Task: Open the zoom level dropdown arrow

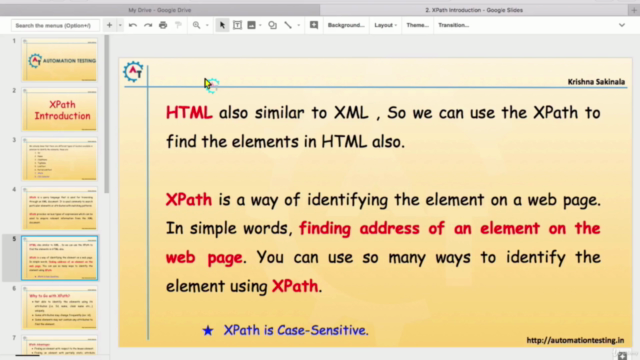Action: [x=207, y=25]
